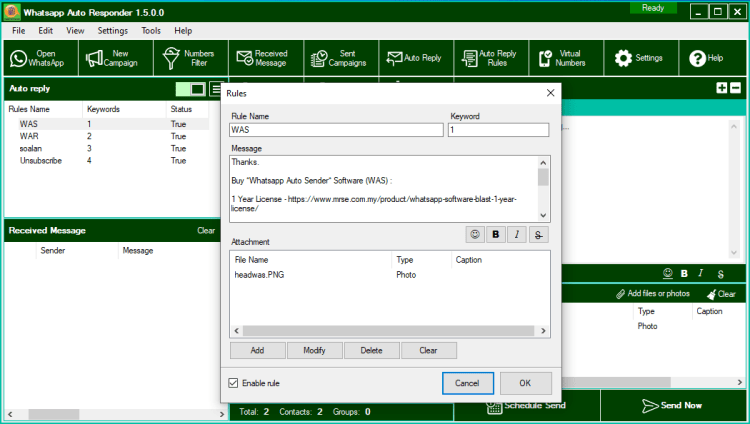Clear the Received Message list

(x=206, y=231)
